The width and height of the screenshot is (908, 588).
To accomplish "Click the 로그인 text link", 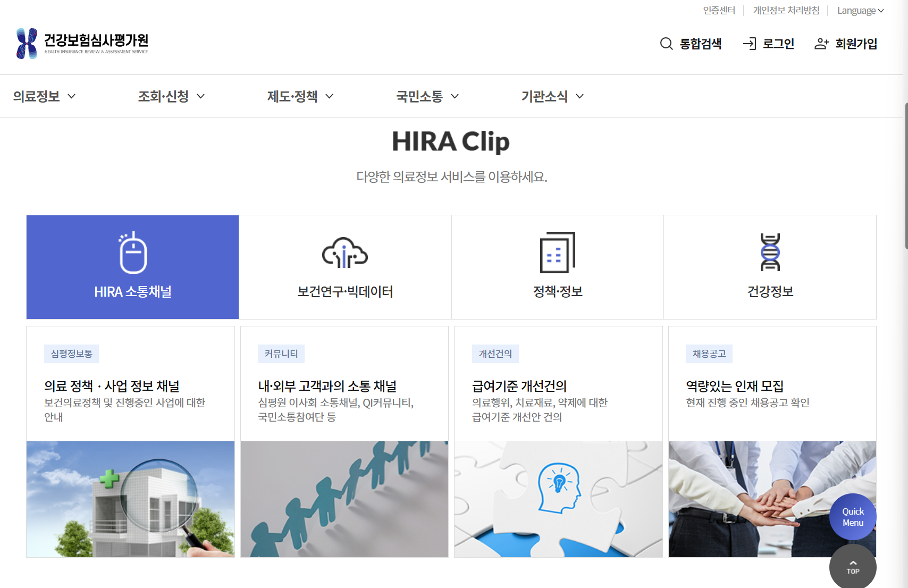I will coord(778,44).
